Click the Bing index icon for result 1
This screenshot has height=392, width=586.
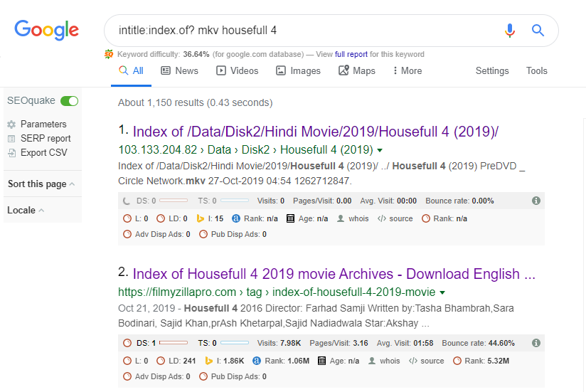(x=201, y=218)
